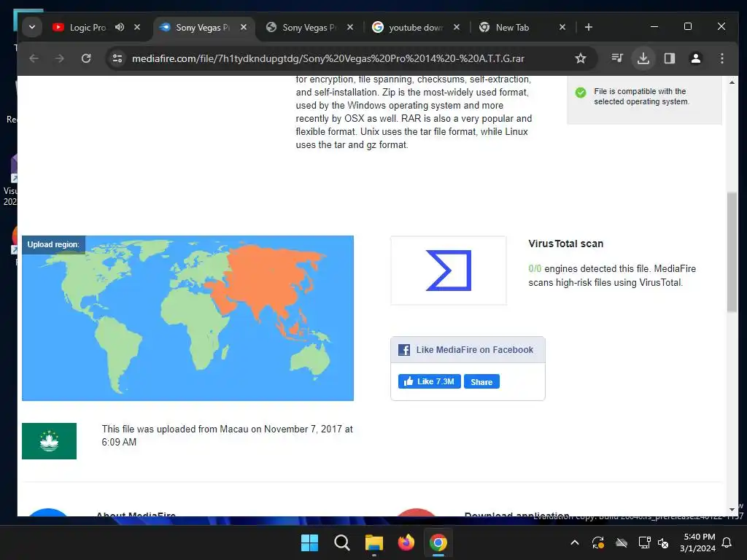This screenshot has height=560, width=747.
Task: Open a new browser tab with plus button
Action: coord(589,27)
